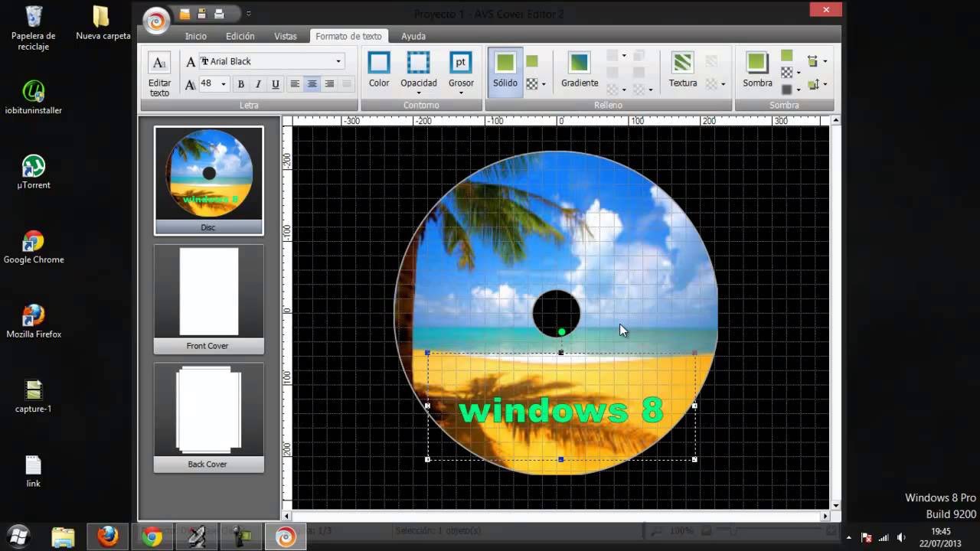This screenshot has height=551, width=980.
Task: Select the Back Cover thumbnail
Action: point(209,417)
